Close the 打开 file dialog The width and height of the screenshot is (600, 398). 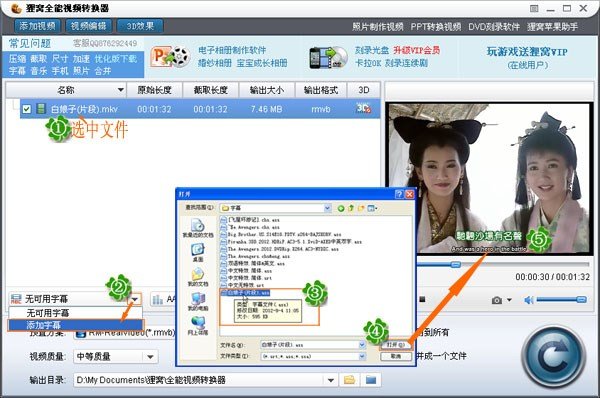pos(409,194)
